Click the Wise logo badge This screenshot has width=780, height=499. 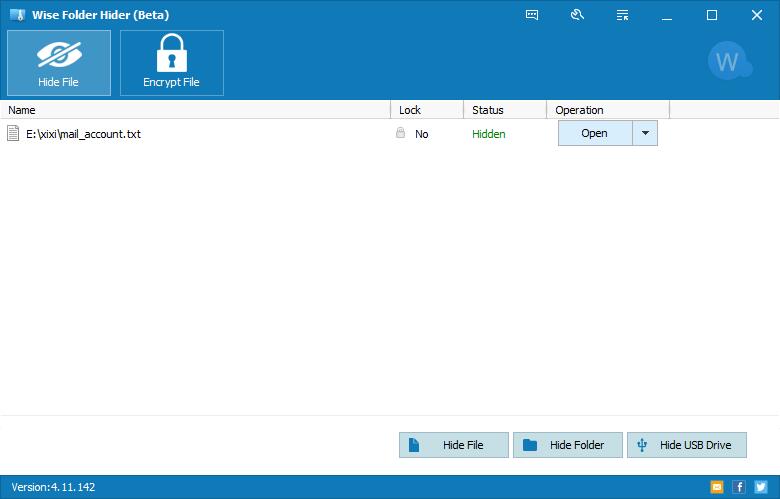[x=730, y=61]
